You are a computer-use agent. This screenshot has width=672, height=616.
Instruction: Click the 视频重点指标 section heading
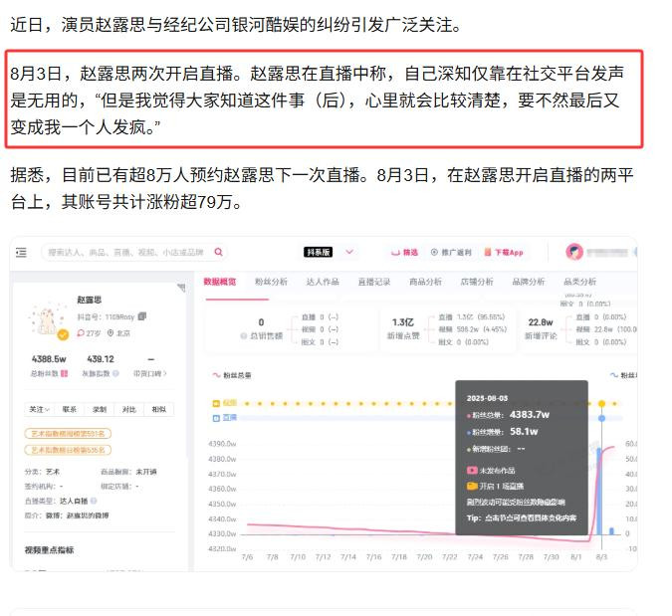(49, 549)
